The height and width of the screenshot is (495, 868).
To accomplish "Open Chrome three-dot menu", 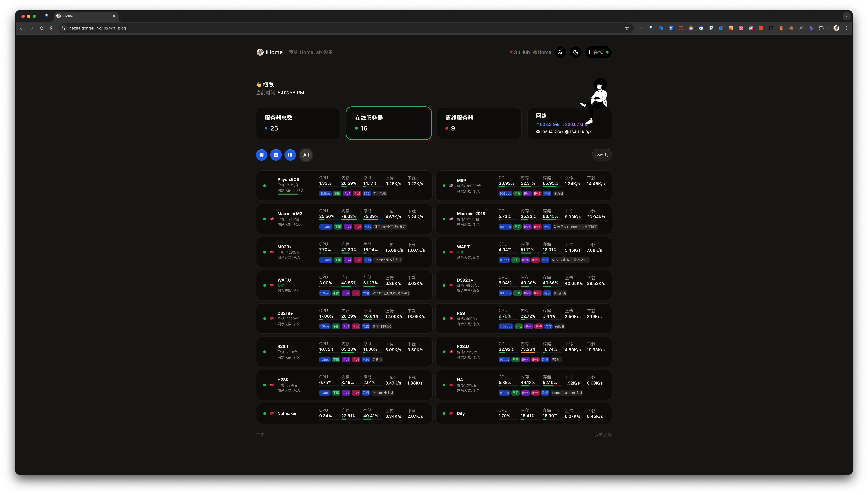I will (846, 28).
